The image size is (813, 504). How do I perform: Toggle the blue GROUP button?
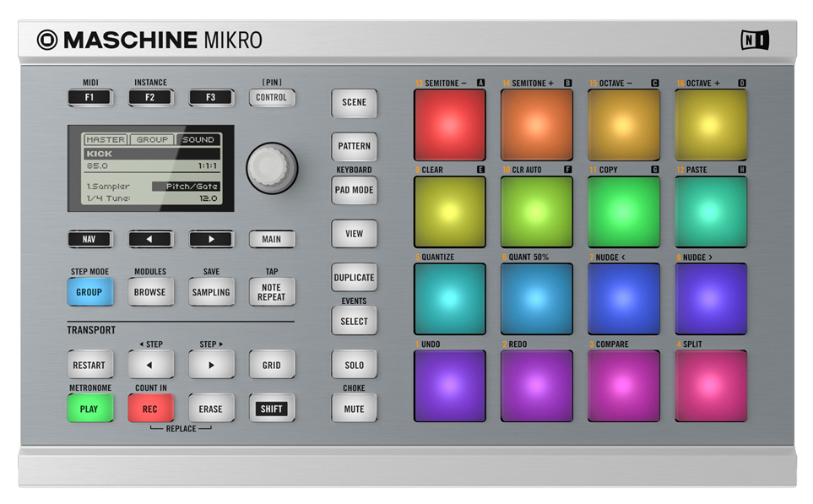click(89, 292)
